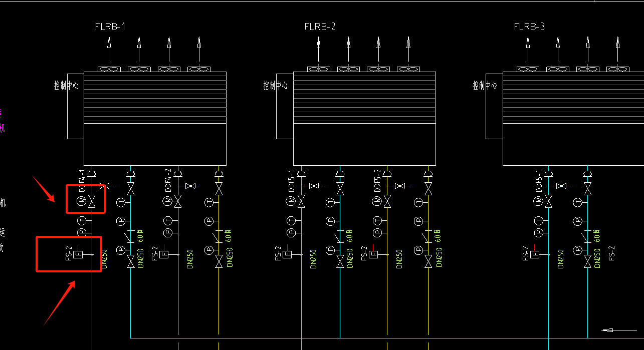The height and width of the screenshot is (350, 644).
Task: Select the 60目 label on FLRB-1's cyan pipe
Action: (141, 236)
